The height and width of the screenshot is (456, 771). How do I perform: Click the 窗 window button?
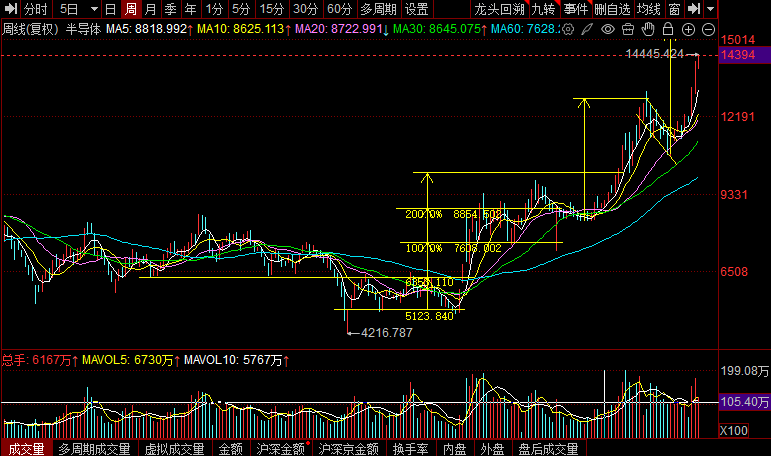[x=674, y=9]
